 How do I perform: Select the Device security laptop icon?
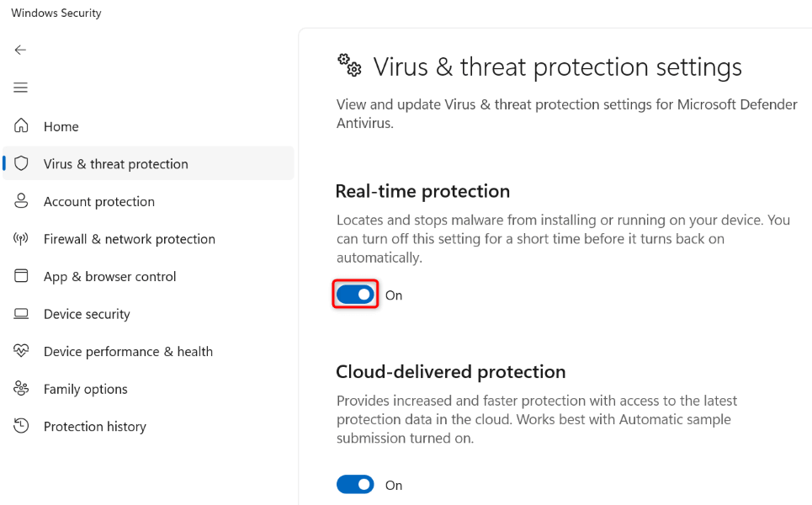coord(20,313)
